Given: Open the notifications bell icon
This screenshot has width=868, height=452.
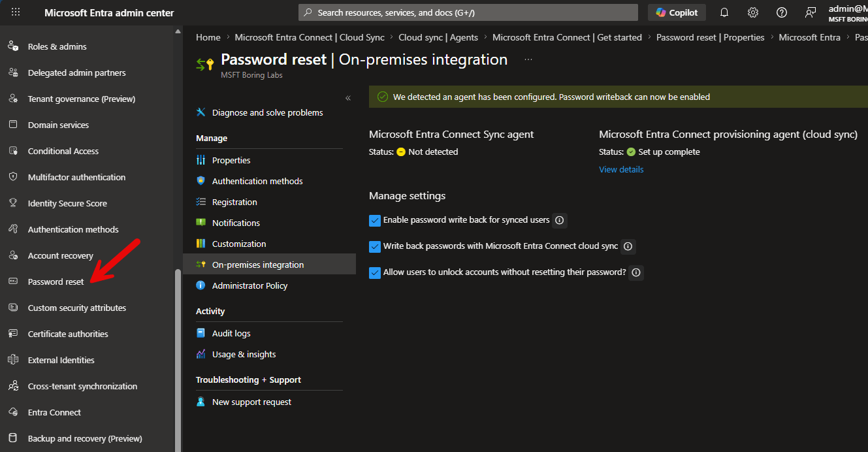Looking at the screenshot, I should pyautogui.click(x=724, y=12).
